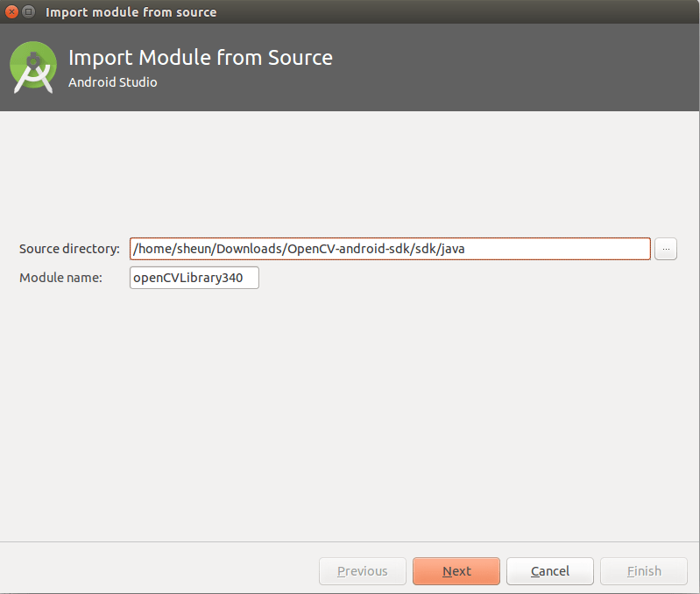The height and width of the screenshot is (594, 700).
Task: Click the window title bar text
Action: (x=131, y=12)
